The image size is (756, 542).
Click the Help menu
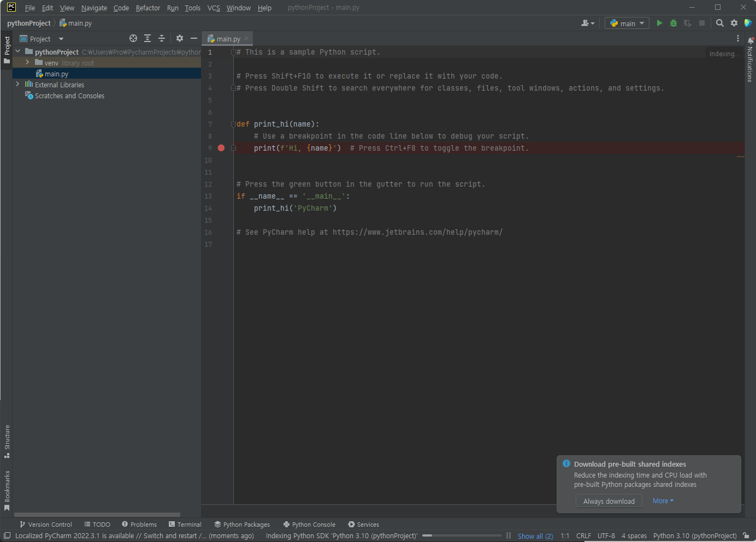(x=264, y=8)
